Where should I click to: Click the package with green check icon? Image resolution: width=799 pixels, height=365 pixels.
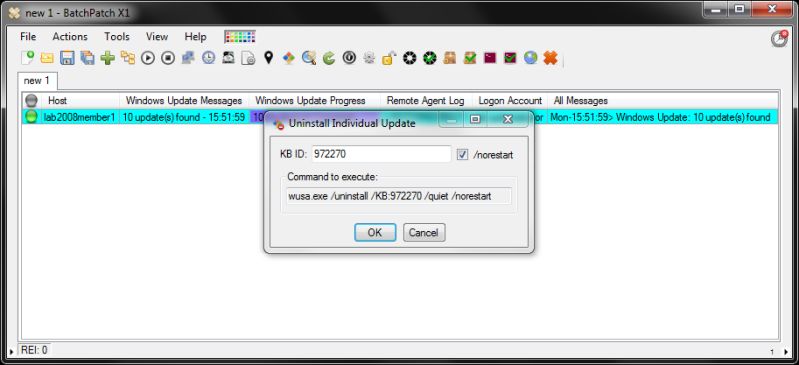point(470,58)
